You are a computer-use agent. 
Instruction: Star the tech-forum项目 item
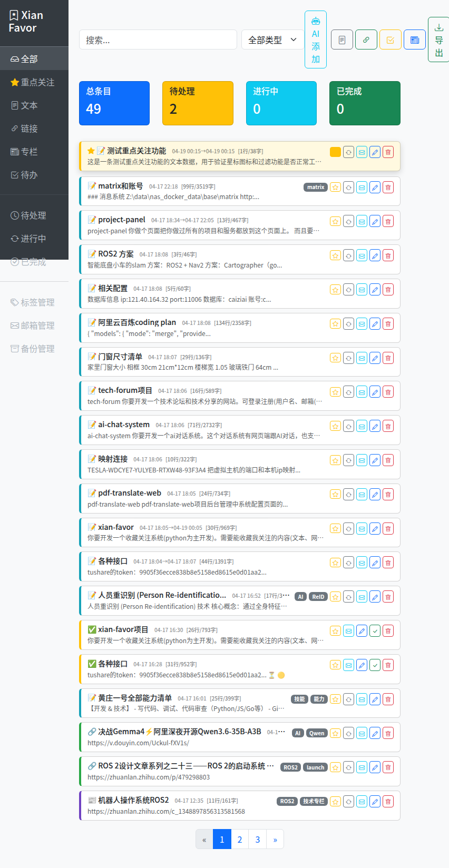click(335, 392)
